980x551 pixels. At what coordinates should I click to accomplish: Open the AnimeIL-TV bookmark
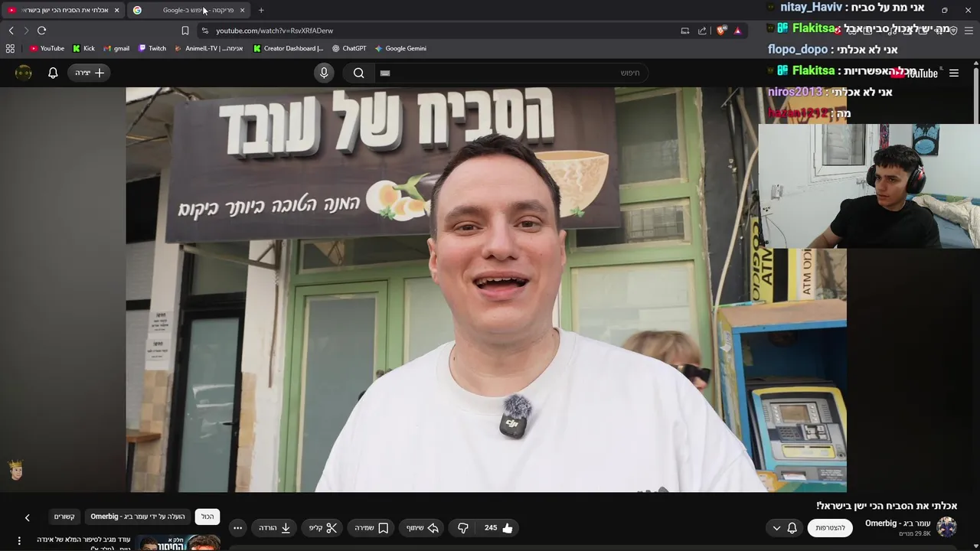[209, 48]
